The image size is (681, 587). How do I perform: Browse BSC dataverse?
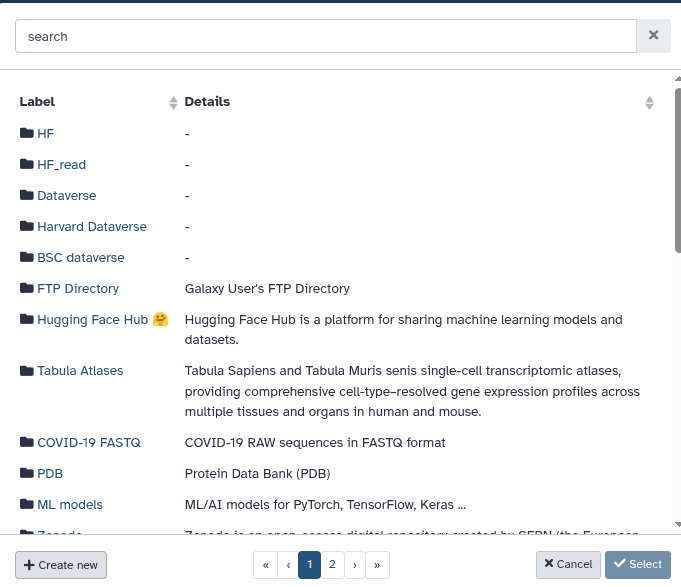[x=81, y=257]
